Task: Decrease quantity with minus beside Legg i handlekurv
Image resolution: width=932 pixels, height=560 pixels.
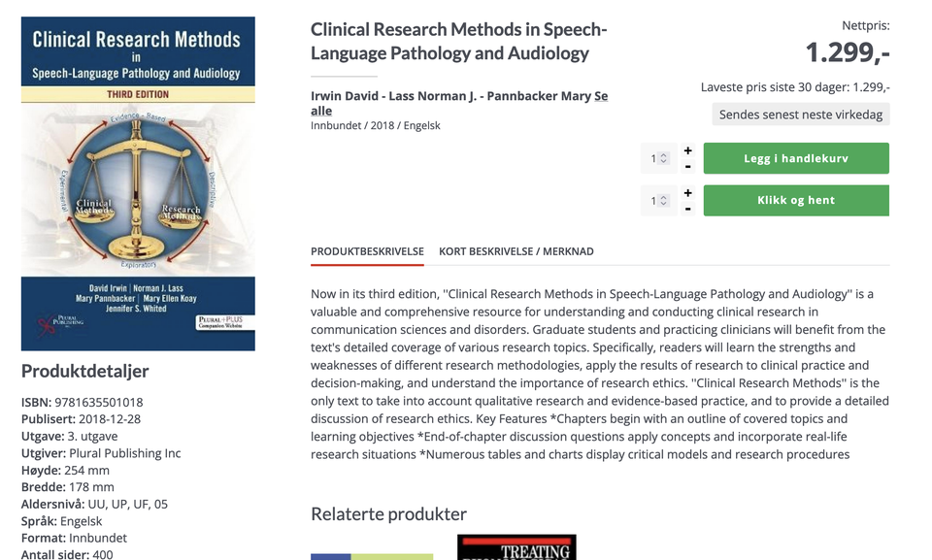Action: [x=687, y=167]
